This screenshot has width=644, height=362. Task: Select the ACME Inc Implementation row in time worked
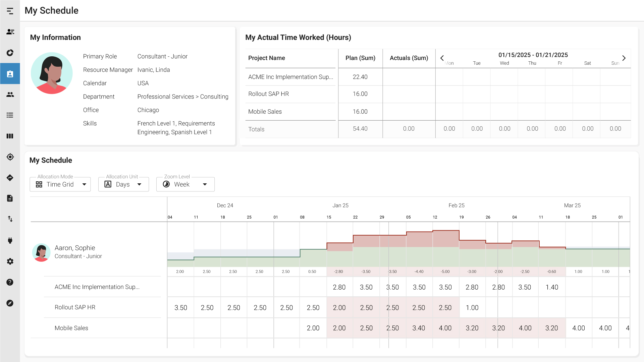290,77
